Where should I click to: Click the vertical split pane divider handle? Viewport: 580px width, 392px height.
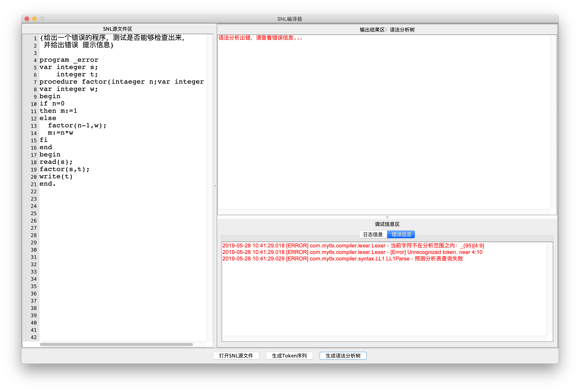215,186
